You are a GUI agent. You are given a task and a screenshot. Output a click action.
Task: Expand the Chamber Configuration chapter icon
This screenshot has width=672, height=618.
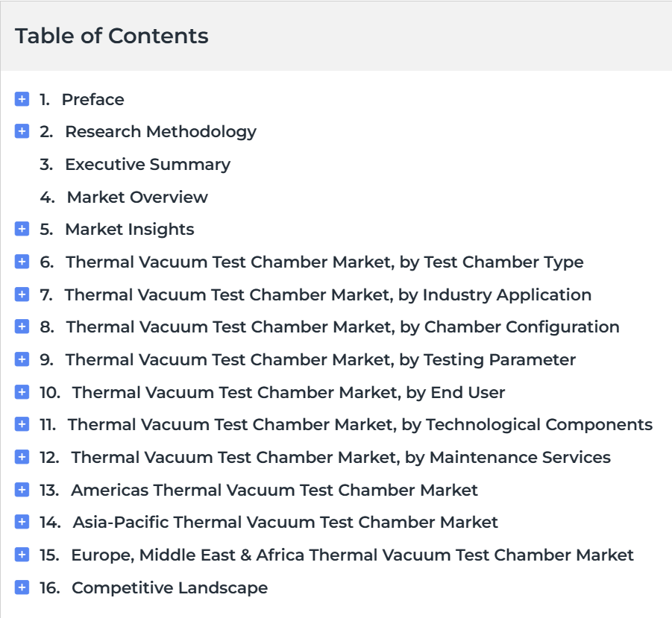[22, 327]
